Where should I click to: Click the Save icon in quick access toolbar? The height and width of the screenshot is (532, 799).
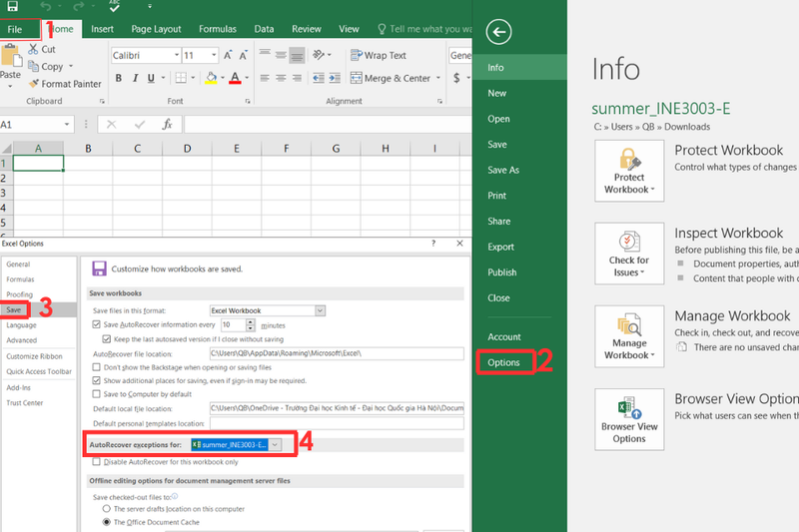pos(12,6)
